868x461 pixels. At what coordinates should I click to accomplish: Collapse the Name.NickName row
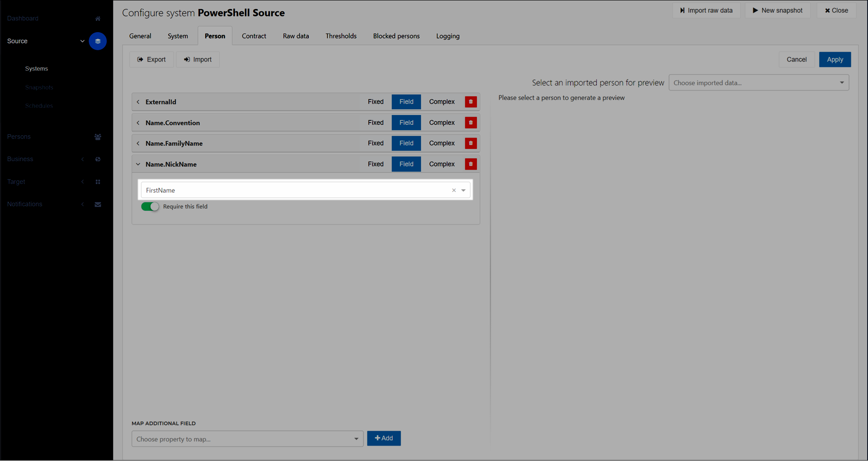pyautogui.click(x=138, y=164)
